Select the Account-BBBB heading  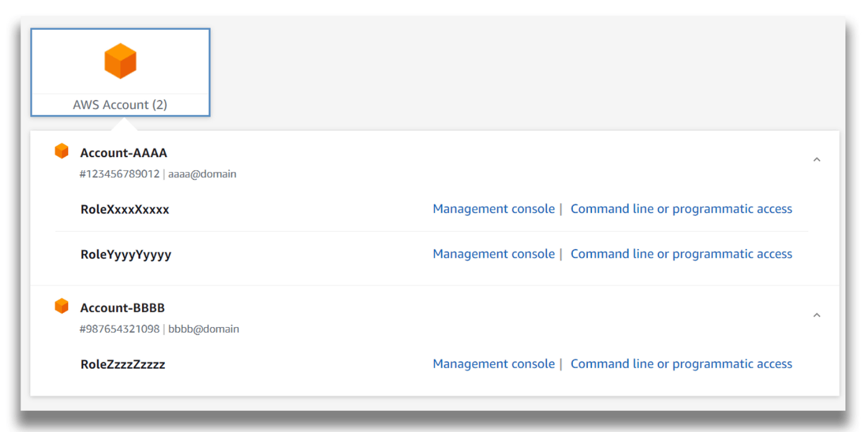[x=122, y=308]
